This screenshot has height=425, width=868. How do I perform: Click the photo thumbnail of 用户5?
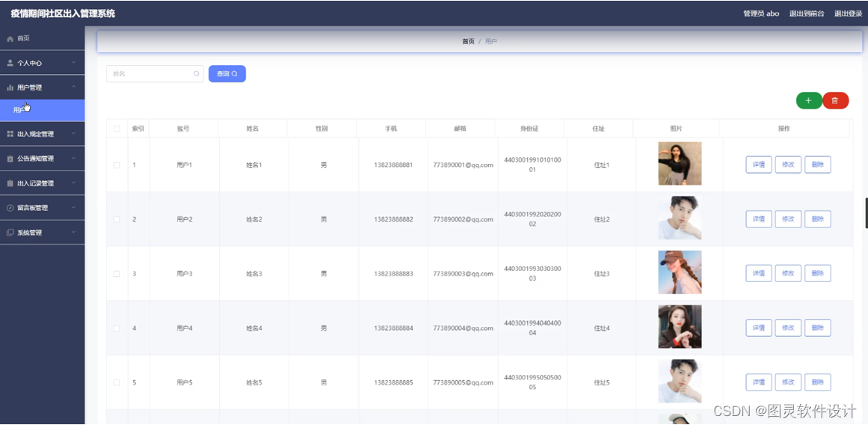coord(680,381)
